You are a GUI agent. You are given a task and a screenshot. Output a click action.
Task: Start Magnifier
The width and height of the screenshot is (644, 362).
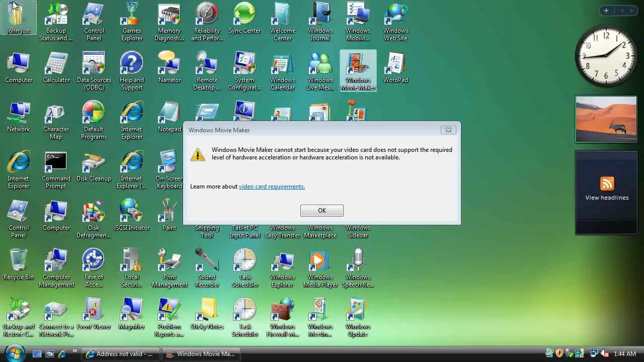coord(131,314)
